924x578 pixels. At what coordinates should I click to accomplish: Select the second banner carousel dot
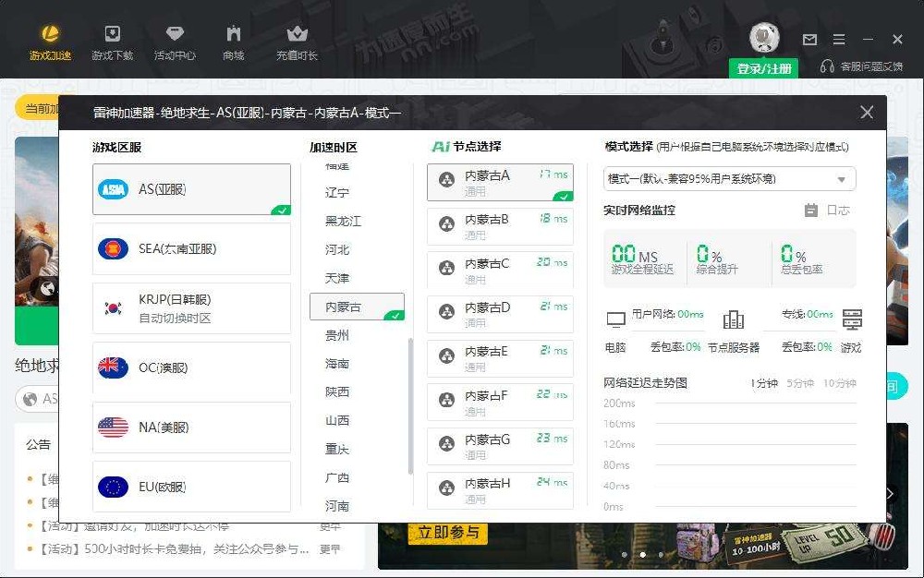tap(642, 555)
